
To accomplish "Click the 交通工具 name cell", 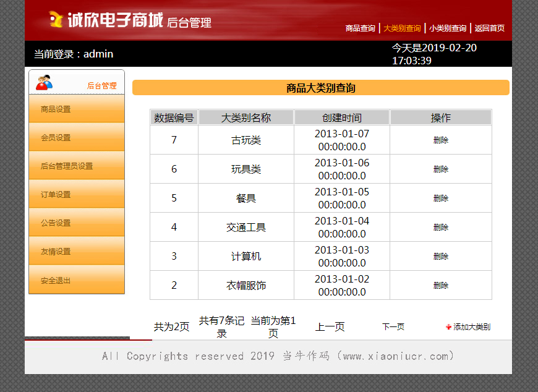I will 246,227.
